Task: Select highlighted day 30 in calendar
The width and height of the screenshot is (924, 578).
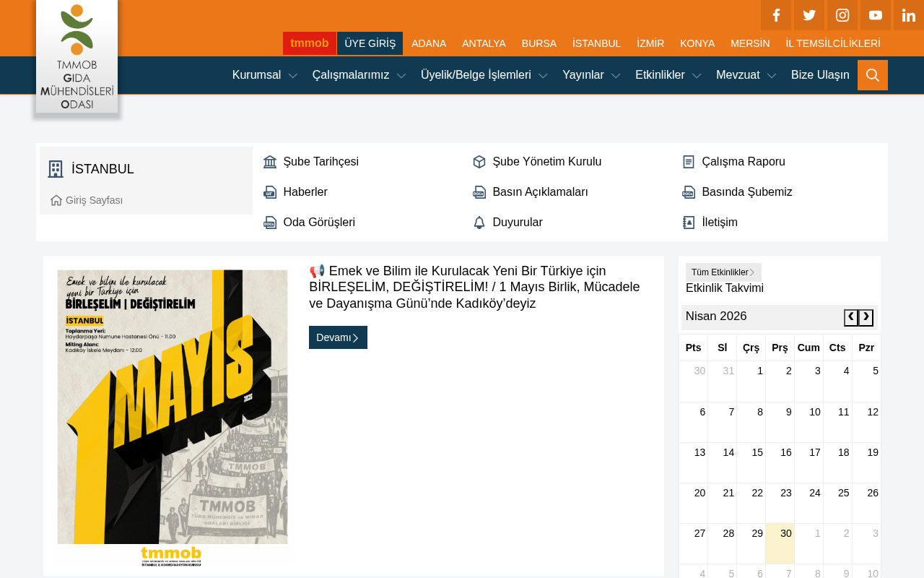Action: 780,543
